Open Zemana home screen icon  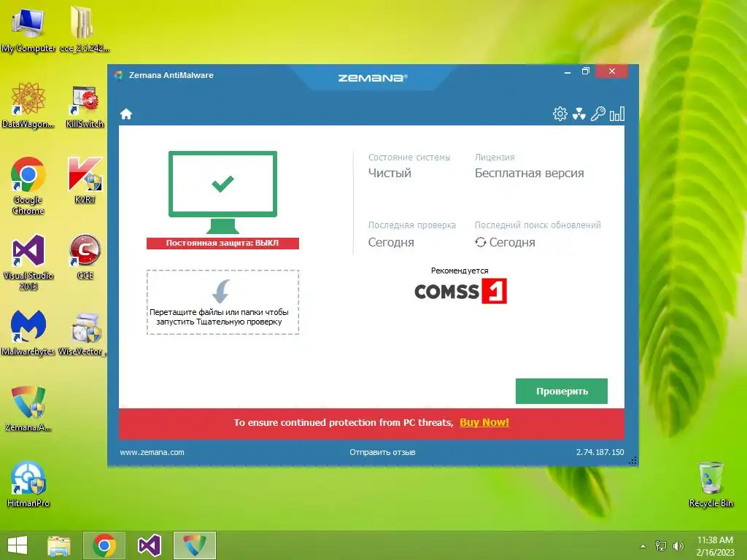(x=126, y=114)
